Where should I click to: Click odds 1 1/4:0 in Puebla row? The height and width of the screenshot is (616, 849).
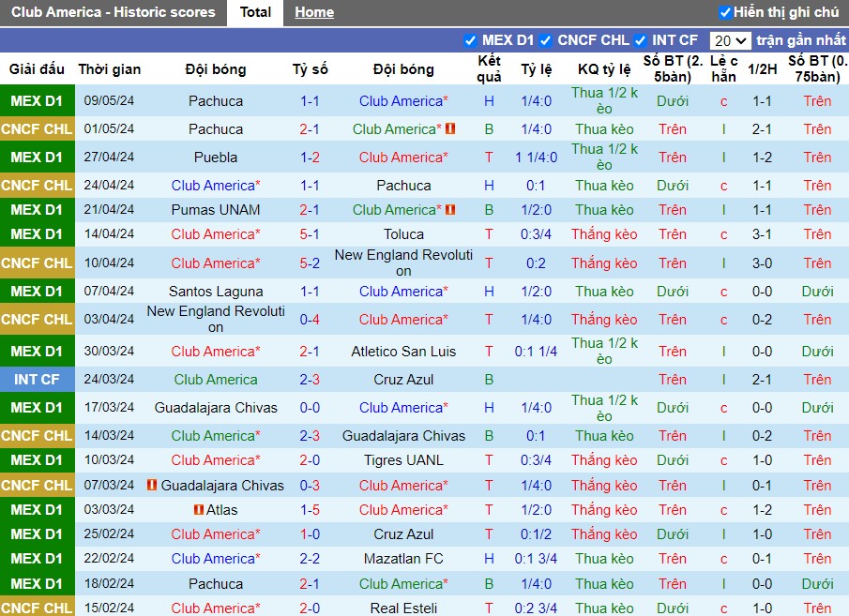[x=536, y=158]
